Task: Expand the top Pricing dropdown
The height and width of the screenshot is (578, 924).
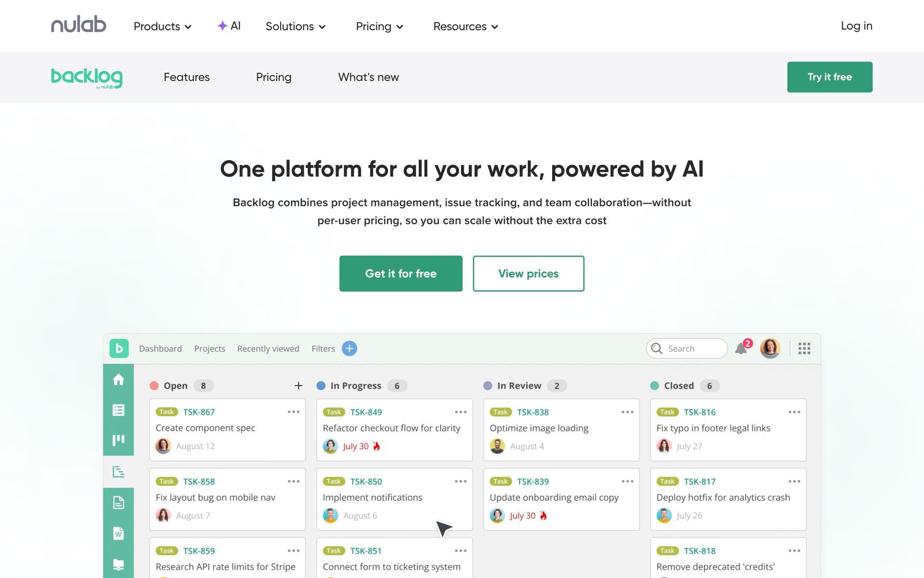Action: coord(379,27)
